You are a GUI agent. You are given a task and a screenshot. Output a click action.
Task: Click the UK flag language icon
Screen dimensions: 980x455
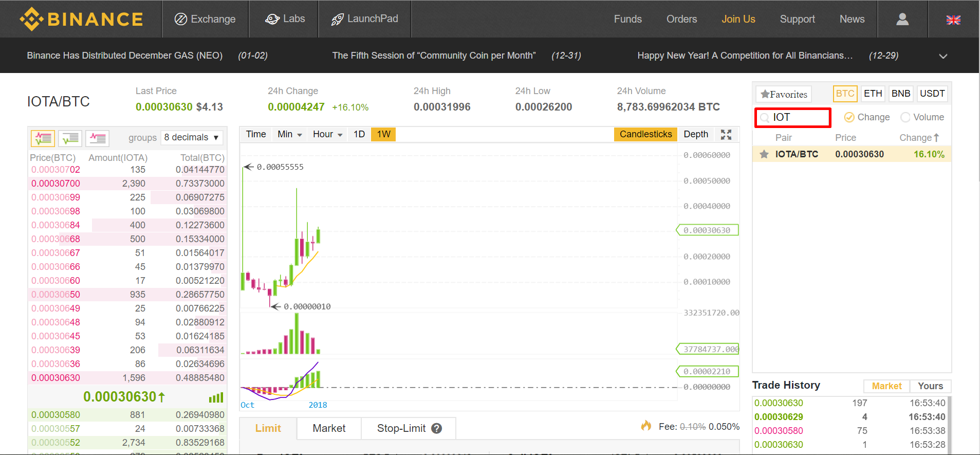click(x=953, y=20)
